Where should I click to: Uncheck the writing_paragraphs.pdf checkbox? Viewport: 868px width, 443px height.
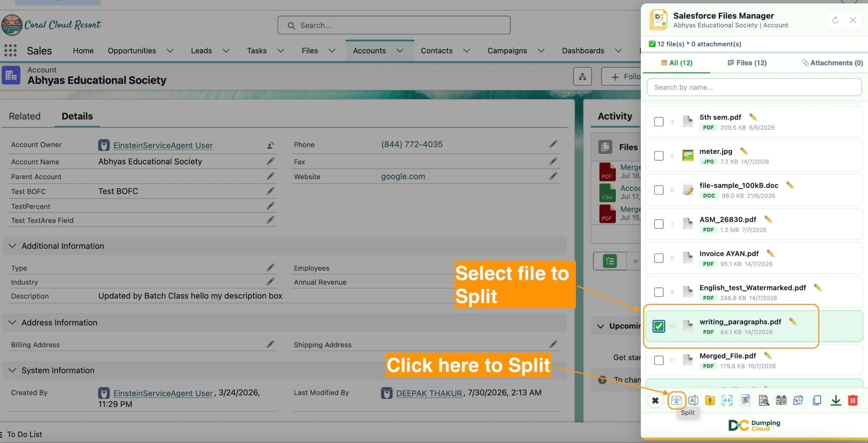(x=659, y=326)
